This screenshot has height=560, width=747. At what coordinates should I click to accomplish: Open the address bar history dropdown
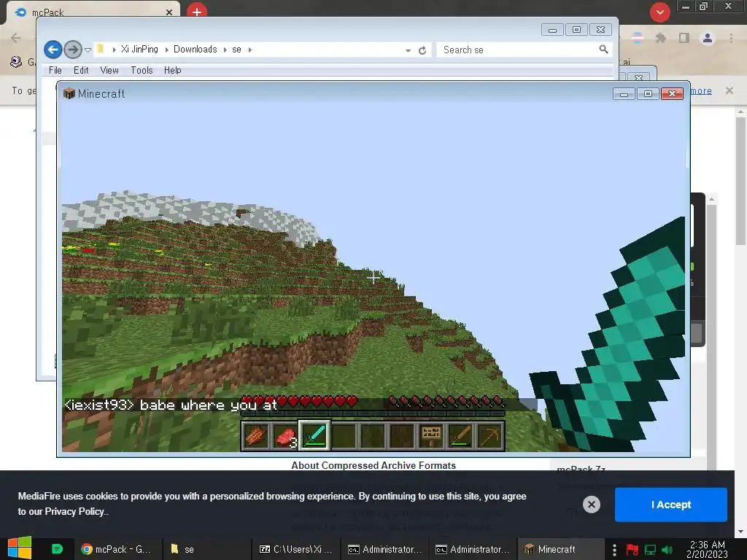click(x=408, y=50)
